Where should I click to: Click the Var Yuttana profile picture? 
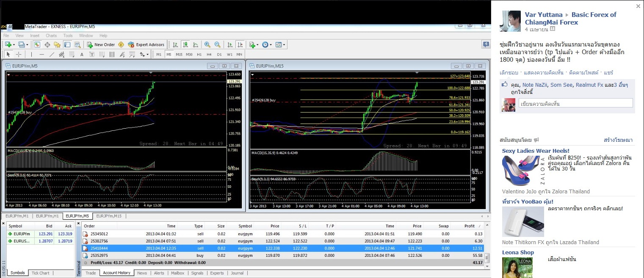coord(510,21)
